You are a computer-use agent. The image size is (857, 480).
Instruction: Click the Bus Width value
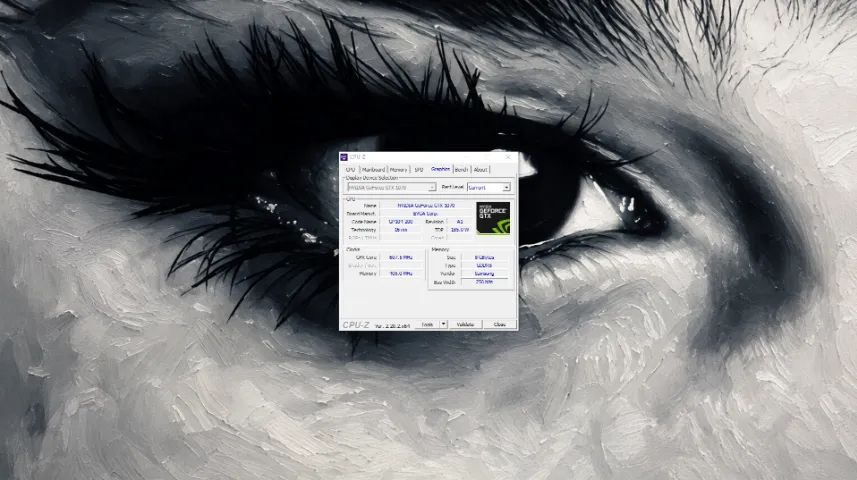pos(484,282)
